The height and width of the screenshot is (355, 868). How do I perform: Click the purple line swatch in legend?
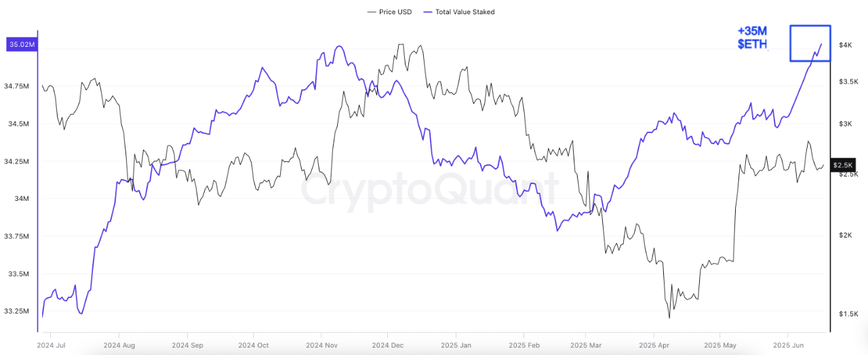[427, 12]
